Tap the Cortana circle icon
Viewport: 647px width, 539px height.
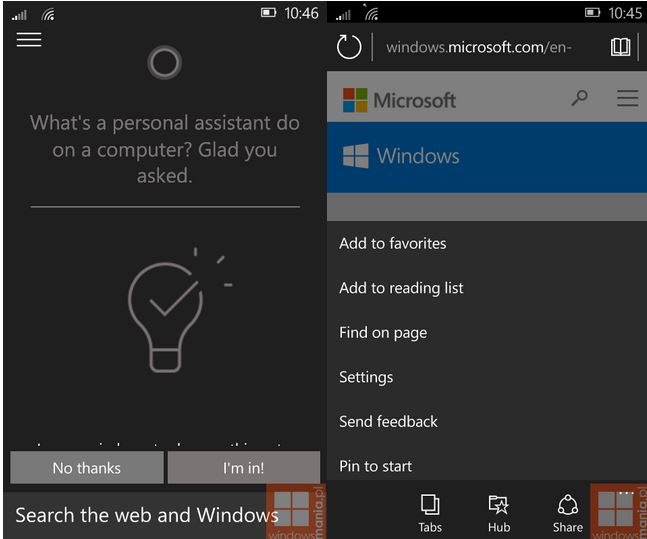[164, 64]
